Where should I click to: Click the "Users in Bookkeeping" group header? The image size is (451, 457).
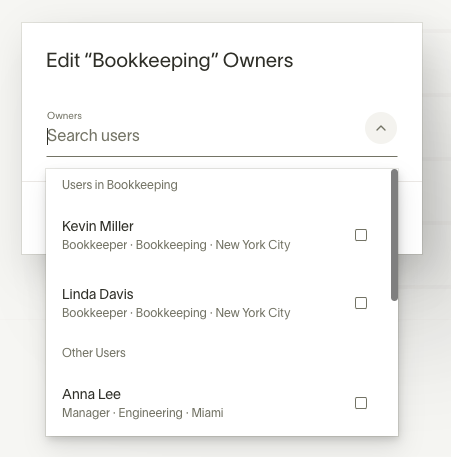(120, 185)
